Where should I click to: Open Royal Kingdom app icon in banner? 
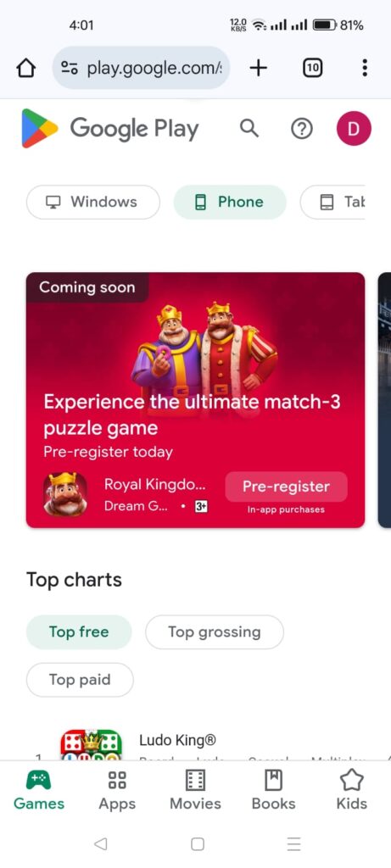click(65, 494)
